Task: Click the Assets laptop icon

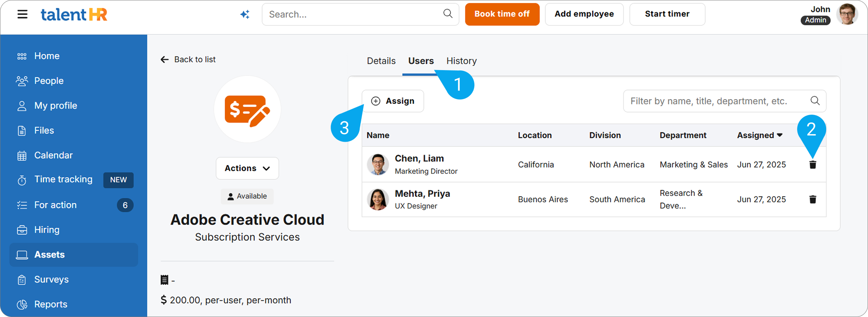Action: [x=22, y=255]
